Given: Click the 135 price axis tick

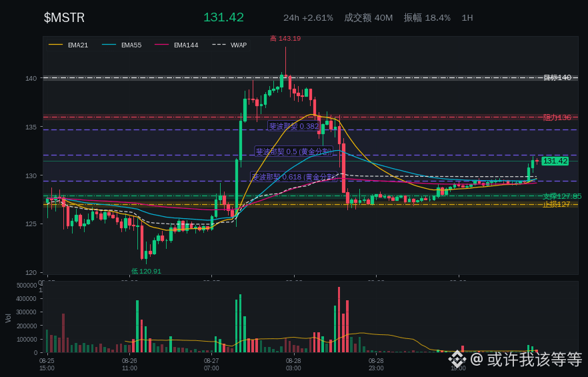Looking at the screenshot, I should 31,127.
